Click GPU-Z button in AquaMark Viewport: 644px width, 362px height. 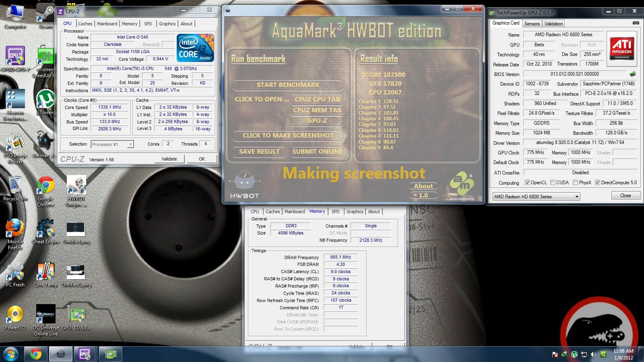point(317,120)
